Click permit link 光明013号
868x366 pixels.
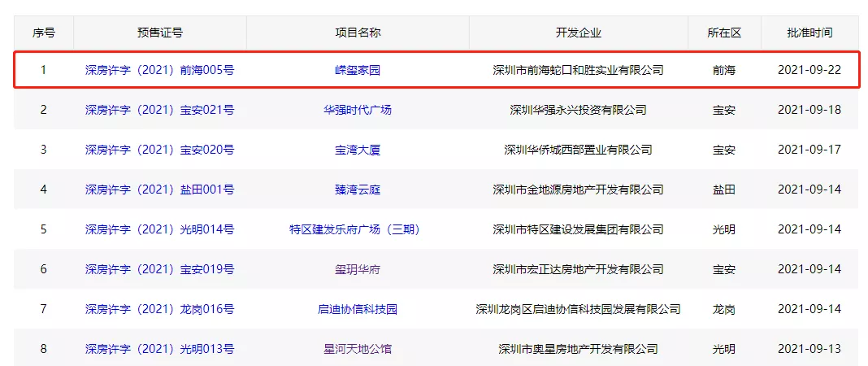(x=159, y=349)
